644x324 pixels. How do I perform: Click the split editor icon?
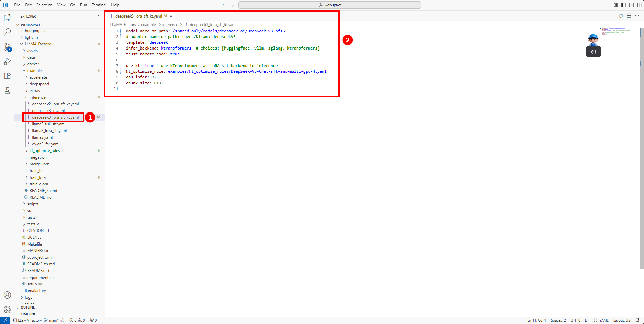[629, 16]
